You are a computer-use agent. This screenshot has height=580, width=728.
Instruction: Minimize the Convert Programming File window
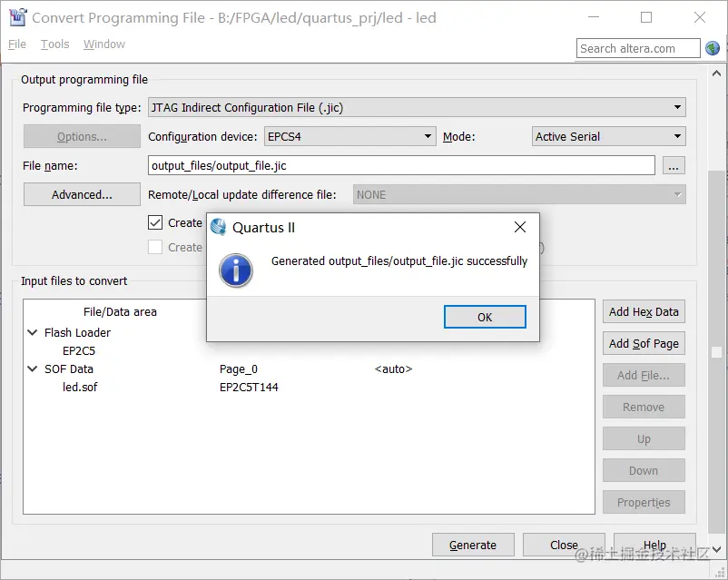594,17
